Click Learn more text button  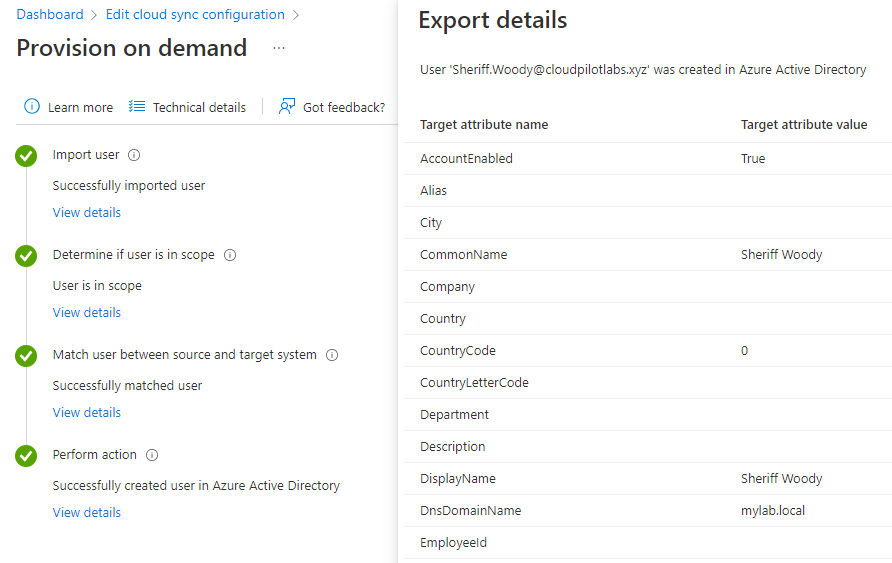[x=80, y=107]
